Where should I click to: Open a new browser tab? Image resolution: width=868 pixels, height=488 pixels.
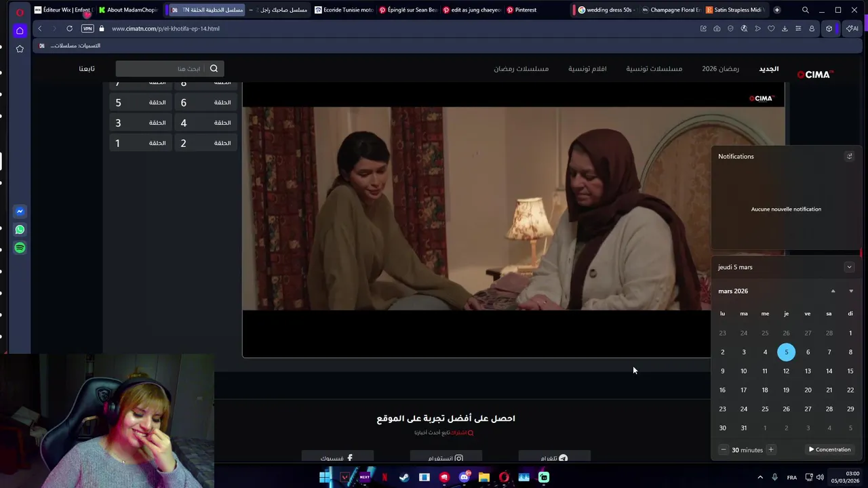(776, 10)
